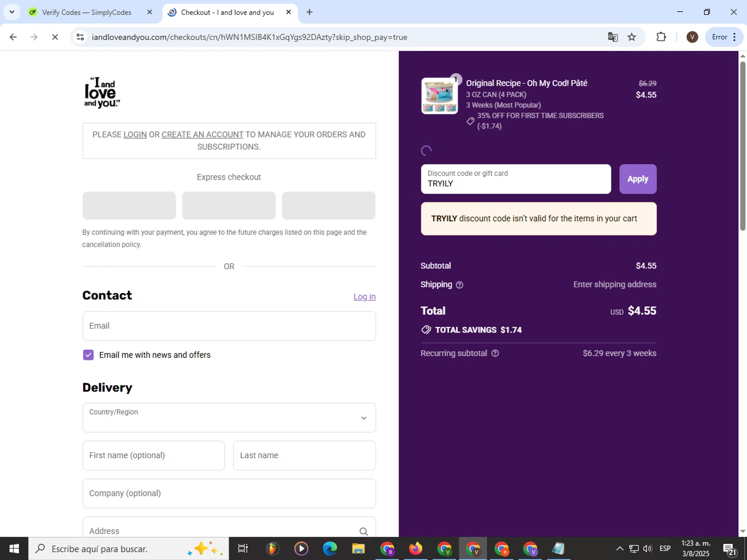Stop page loading with X button
The image size is (747, 560).
[55, 37]
